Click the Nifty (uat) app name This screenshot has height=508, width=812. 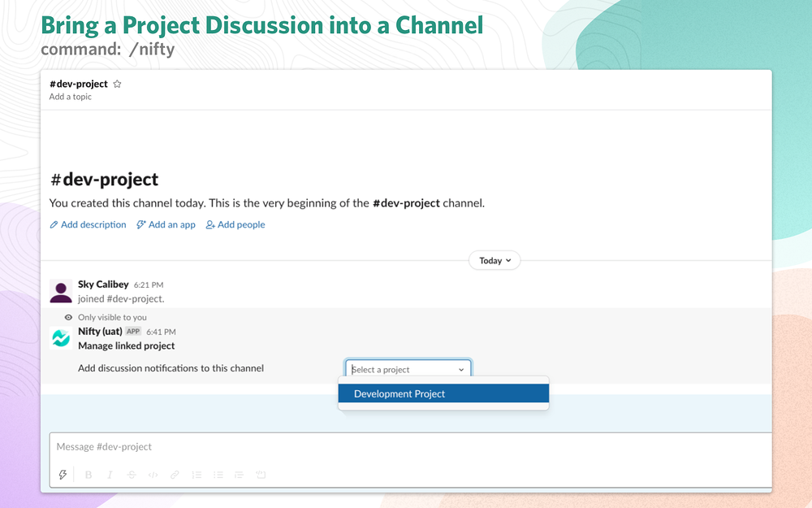pyautogui.click(x=100, y=332)
